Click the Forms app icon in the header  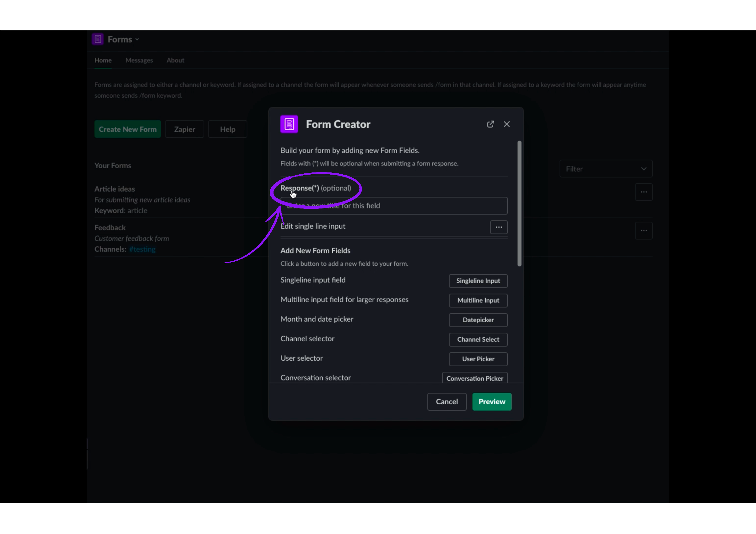point(98,39)
